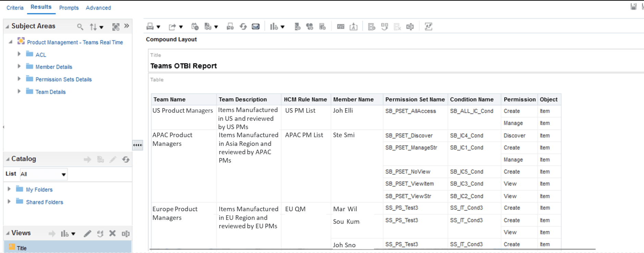This screenshot has height=253, width=644.
Task: Click the add subject area icon
Action: point(116,26)
